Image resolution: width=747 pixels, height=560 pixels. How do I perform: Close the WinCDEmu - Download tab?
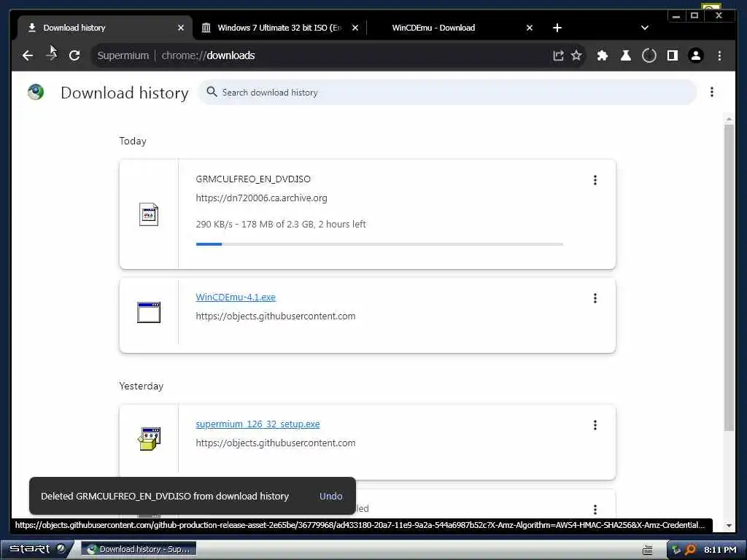(x=530, y=28)
